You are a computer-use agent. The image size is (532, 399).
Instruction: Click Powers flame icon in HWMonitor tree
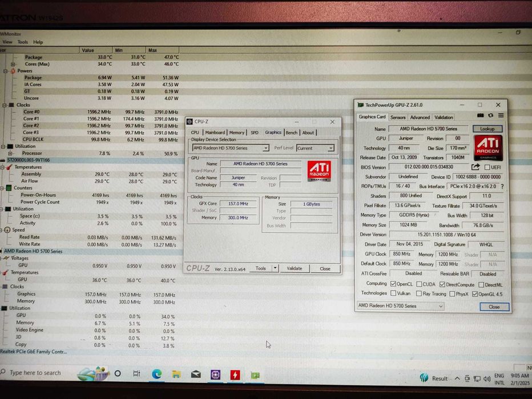coord(13,71)
